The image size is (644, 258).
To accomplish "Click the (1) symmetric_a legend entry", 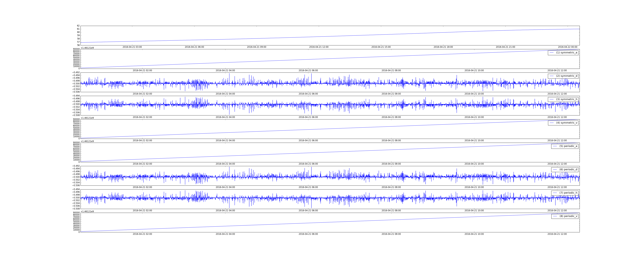I will pos(563,53).
